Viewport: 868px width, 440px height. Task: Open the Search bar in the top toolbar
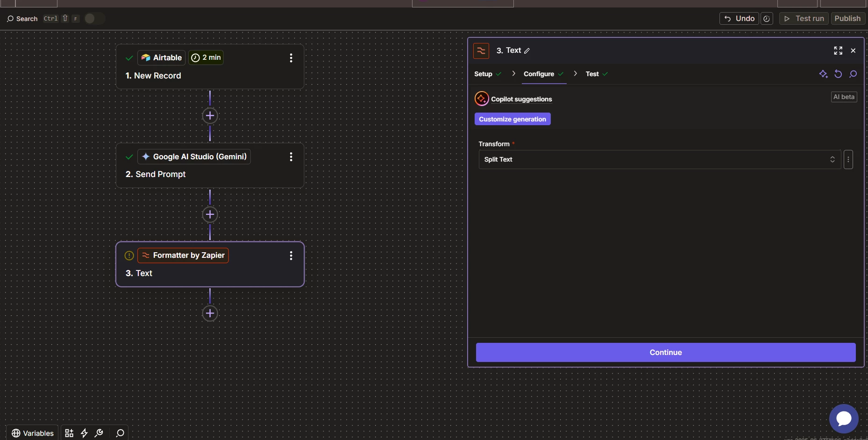click(x=22, y=19)
